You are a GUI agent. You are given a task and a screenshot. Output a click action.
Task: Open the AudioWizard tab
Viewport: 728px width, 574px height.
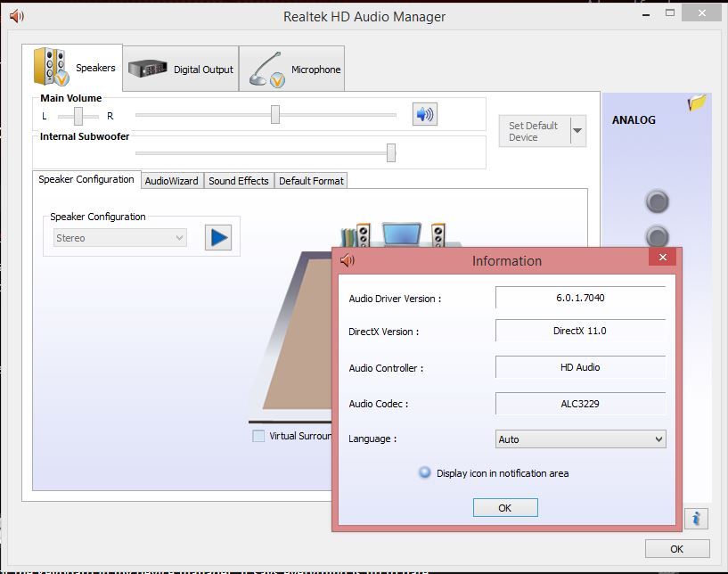171,181
